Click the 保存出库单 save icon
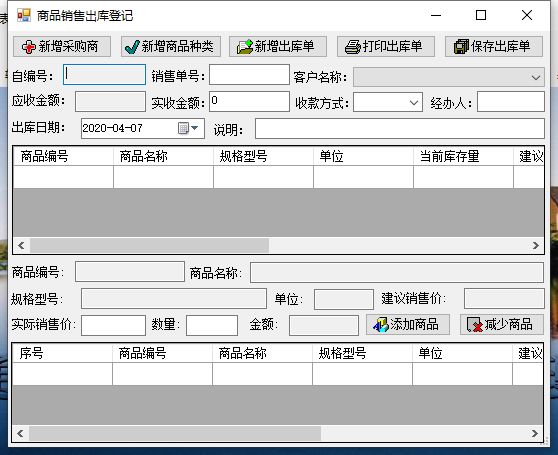Image resolution: width=558 pixels, height=455 pixels. tap(461, 47)
